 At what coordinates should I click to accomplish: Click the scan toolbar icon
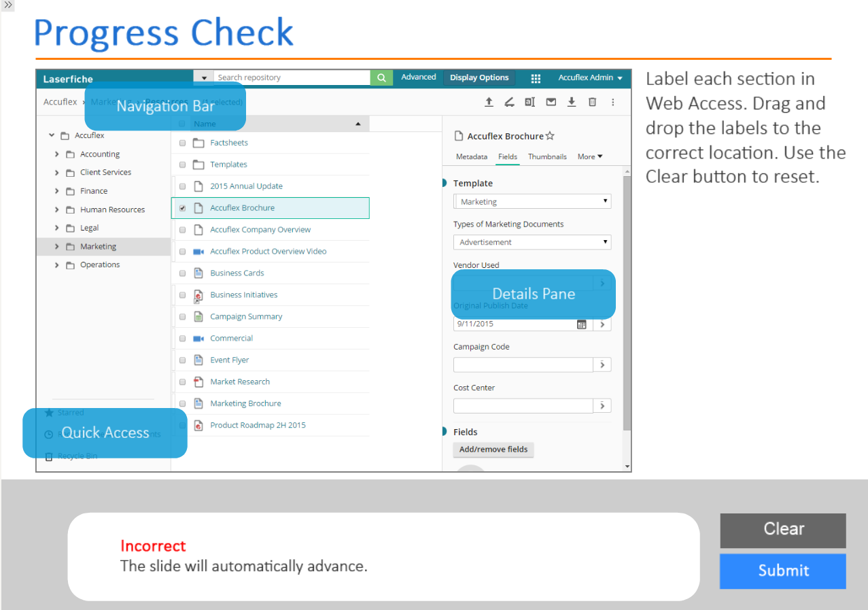pos(509,102)
